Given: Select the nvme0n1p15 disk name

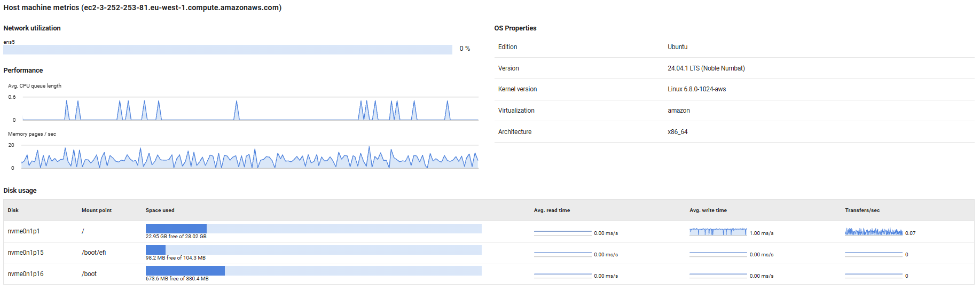Looking at the screenshot, I should click(26, 253).
